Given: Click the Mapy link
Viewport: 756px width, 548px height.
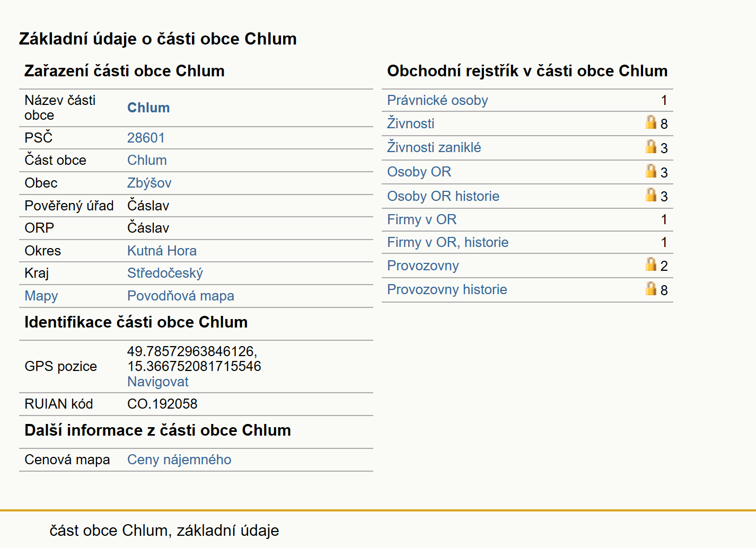Looking at the screenshot, I should (x=41, y=296).
